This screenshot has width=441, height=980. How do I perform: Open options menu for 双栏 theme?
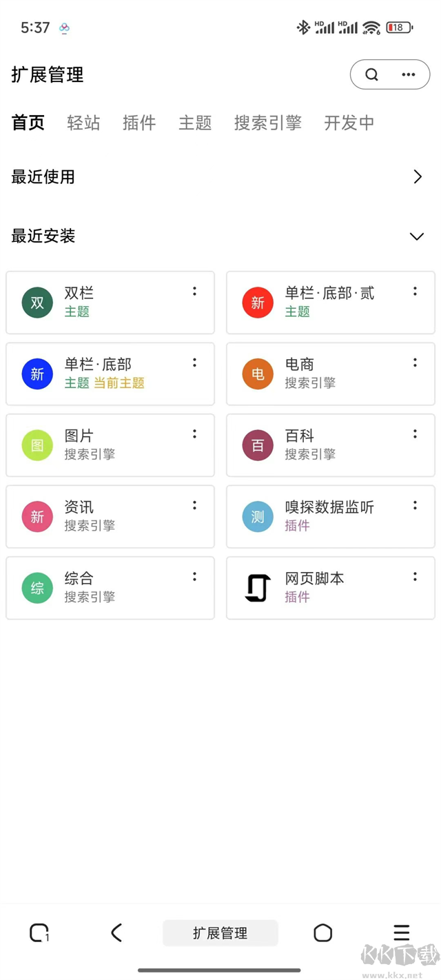pos(194,292)
